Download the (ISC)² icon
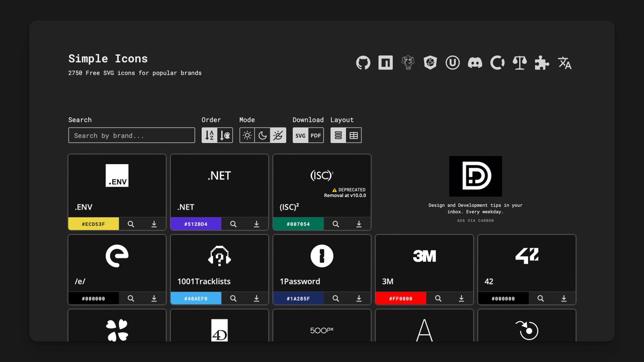This screenshot has width=644, height=362. point(359,224)
